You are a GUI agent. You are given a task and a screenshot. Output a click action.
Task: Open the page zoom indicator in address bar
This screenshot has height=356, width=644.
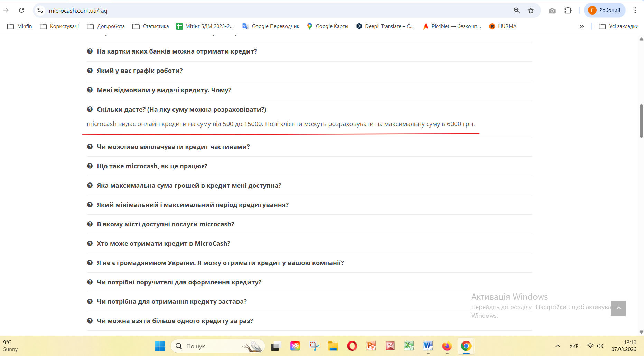517,10
